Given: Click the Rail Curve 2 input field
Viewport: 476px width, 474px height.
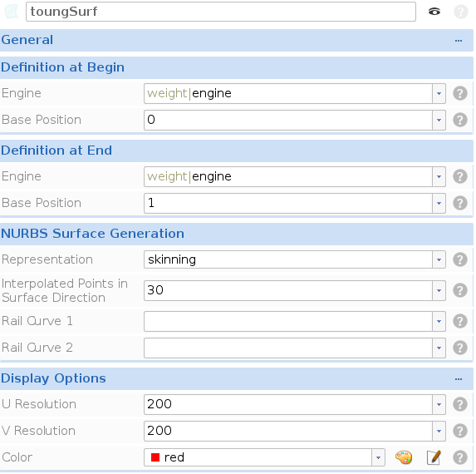Looking at the screenshot, I should click(288, 348).
